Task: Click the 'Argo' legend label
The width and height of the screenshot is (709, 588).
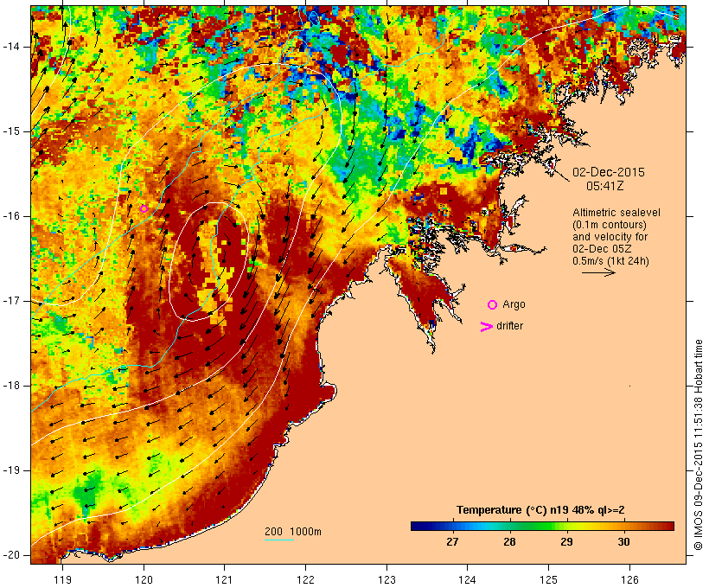Action: coord(514,304)
